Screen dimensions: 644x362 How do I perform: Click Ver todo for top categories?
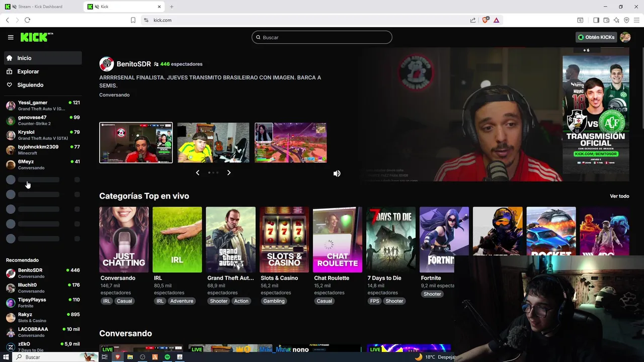619,196
